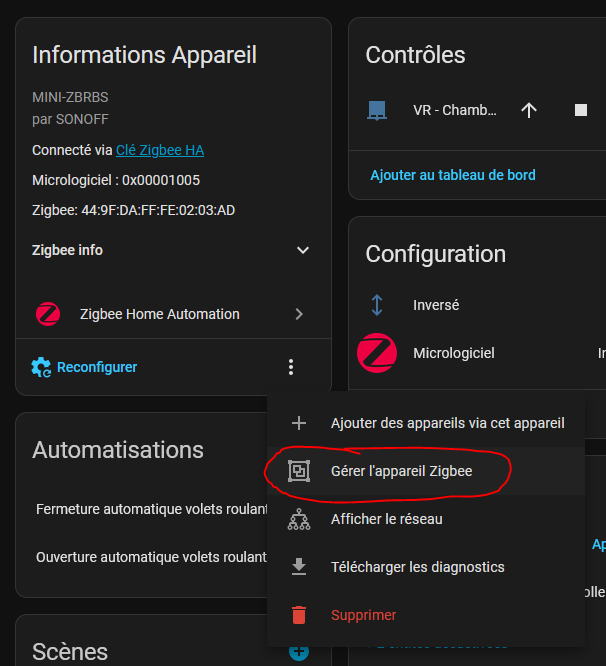Image resolution: width=606 pixels, height=666 pixels.
Task: Choose Gérer l'appareil Zigbee menu entry
Action: 401,471
